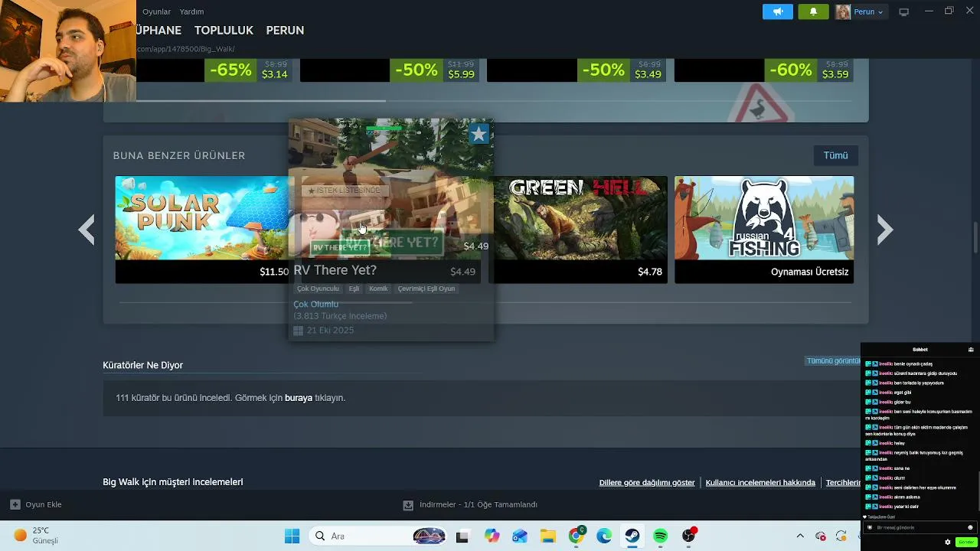This screenshot has width=980, height=551.
Task: Show previous similar products with left arrow
Action: click(x=87, y=230)
